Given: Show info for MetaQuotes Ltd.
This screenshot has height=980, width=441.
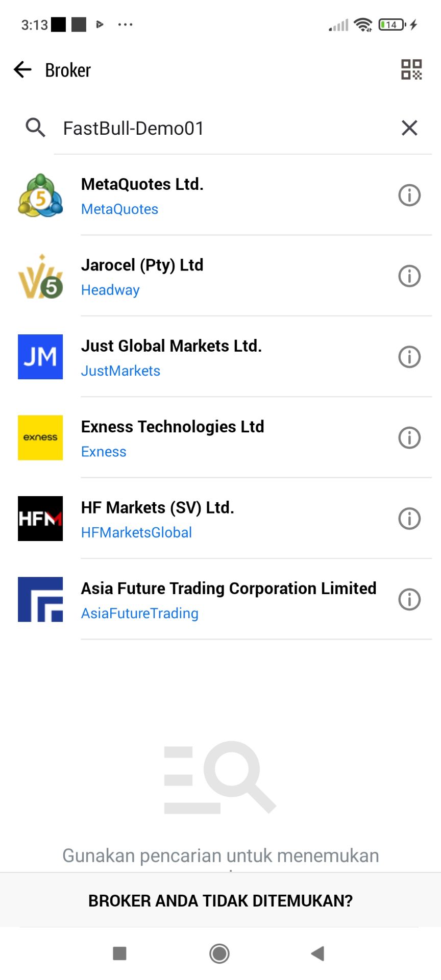Looking at the screenshot, I should tap(409, 195).
